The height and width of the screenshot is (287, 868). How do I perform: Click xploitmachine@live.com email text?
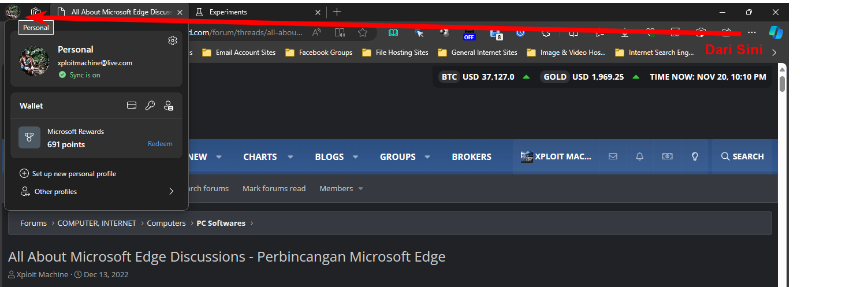95,62
